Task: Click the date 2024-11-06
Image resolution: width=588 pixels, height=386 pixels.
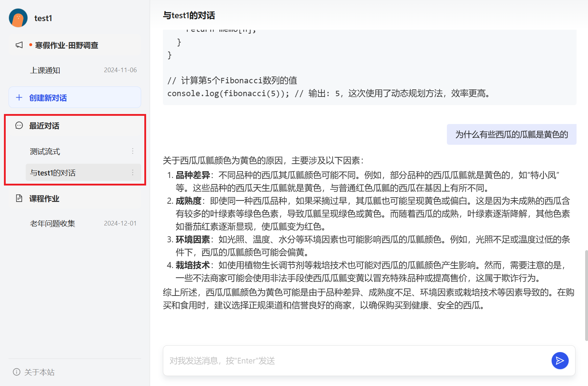Action: pyautogui.click(x=120, y=70)
